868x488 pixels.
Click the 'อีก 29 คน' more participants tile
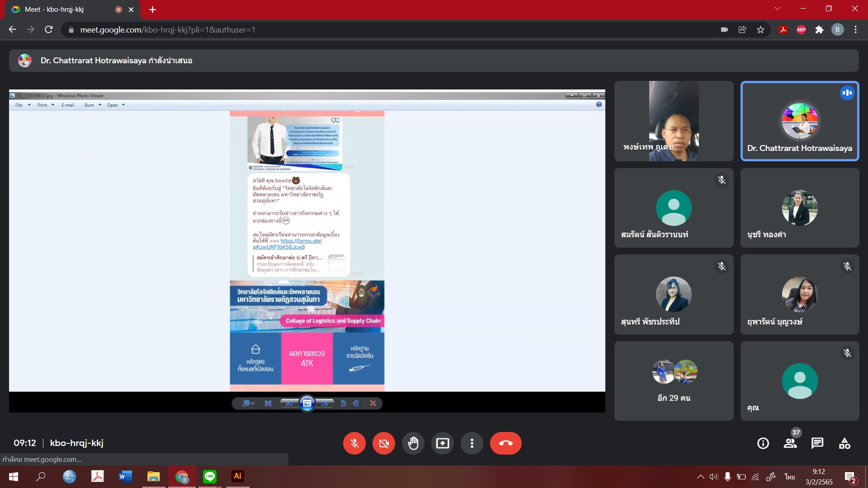(674, 381)
